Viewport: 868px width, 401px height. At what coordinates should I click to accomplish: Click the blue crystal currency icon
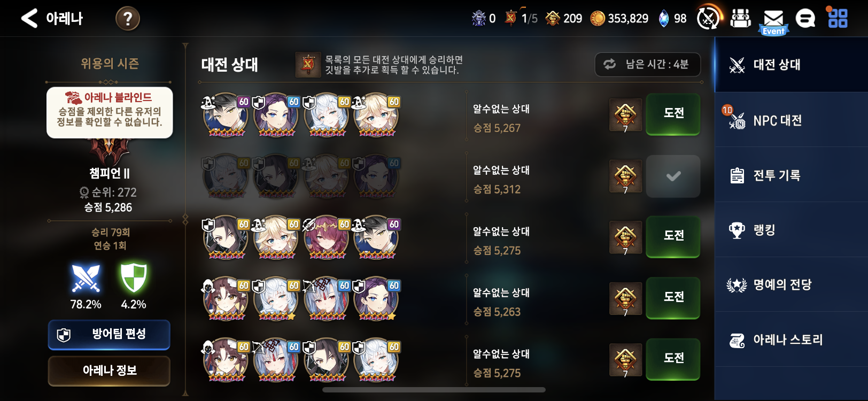pyautogui.click(x=664, y=19)
